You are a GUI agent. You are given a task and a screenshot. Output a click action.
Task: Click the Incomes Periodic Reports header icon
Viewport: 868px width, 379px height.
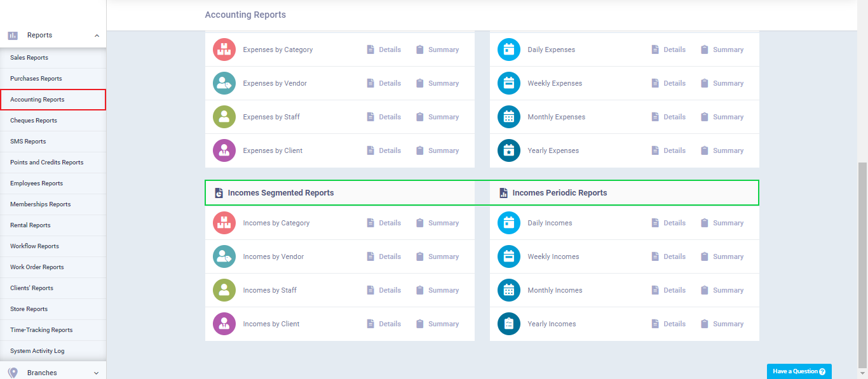pyautogui.click(x=503, y=193)
